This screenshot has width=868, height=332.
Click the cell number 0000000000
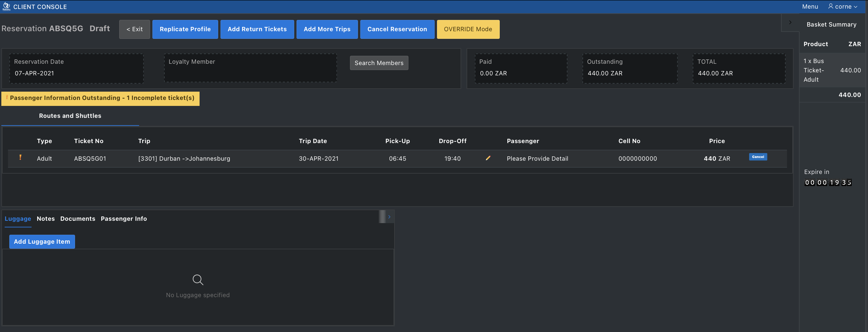pos(638,159)
